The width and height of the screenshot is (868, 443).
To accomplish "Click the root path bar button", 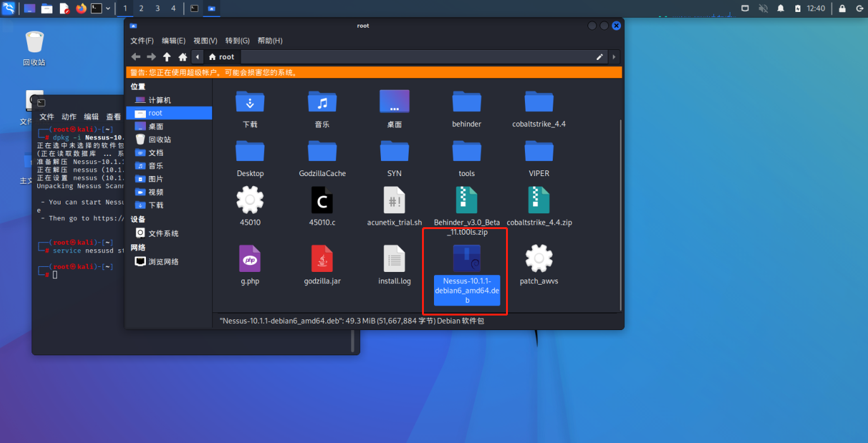I will (222, 57).
